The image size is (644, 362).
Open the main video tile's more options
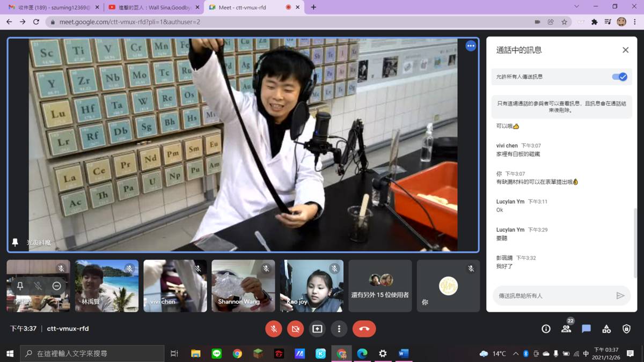[x=471, y=46]
